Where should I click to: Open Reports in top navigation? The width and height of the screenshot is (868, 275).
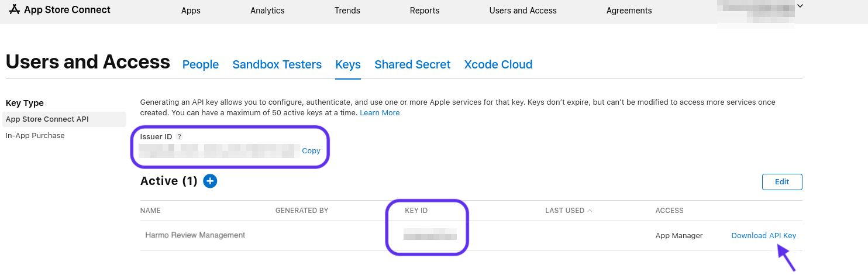[425, 11]
